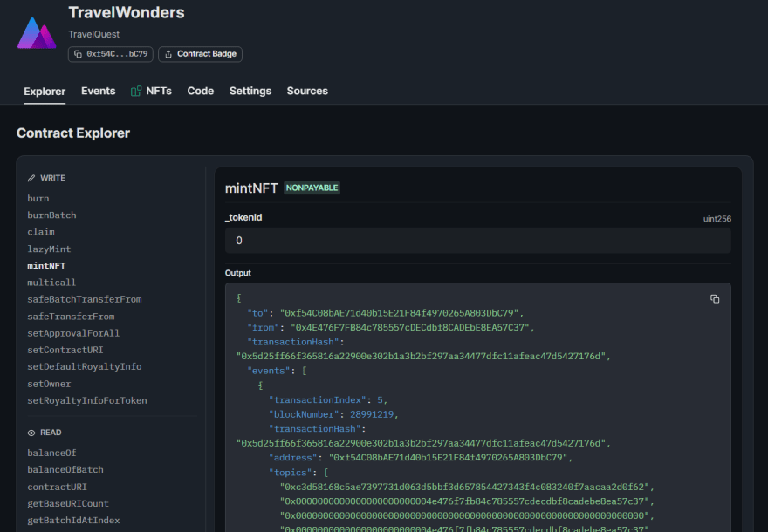Copy the contract address 0xf54C...bC79

(111, 54)
